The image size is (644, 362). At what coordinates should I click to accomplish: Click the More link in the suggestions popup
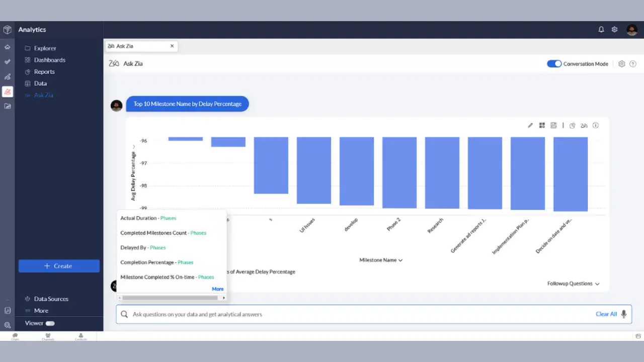[x=217, y=289]
